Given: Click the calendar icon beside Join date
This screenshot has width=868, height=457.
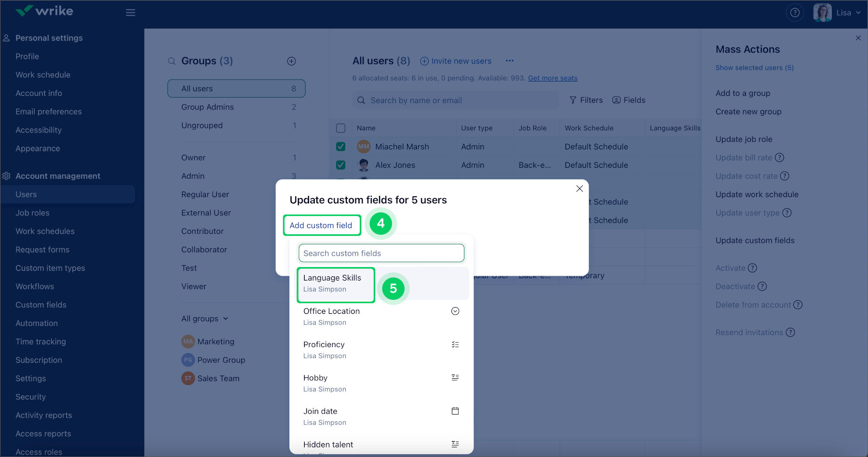Looking at the screenshot, I should (x=455, y=411).
